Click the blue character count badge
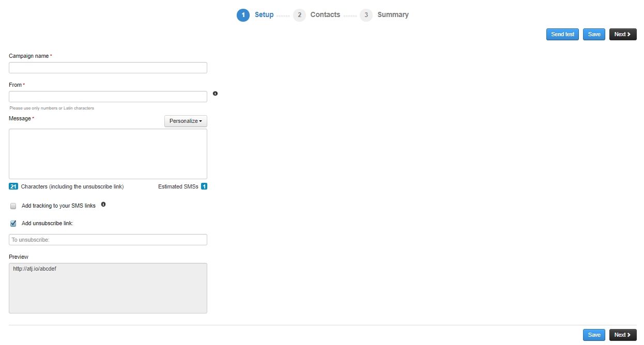Screen dimensions: 644x345 (13, 186)
